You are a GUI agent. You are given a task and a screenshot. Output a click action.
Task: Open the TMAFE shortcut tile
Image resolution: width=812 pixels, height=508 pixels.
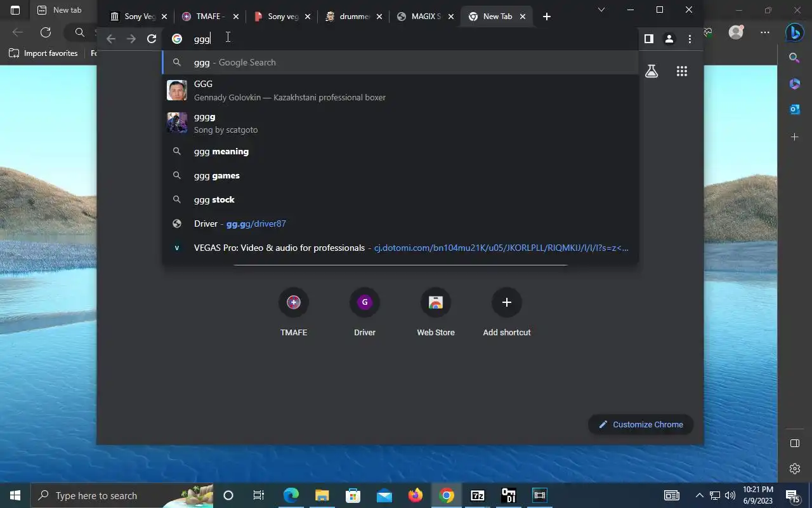click(294, 311)
